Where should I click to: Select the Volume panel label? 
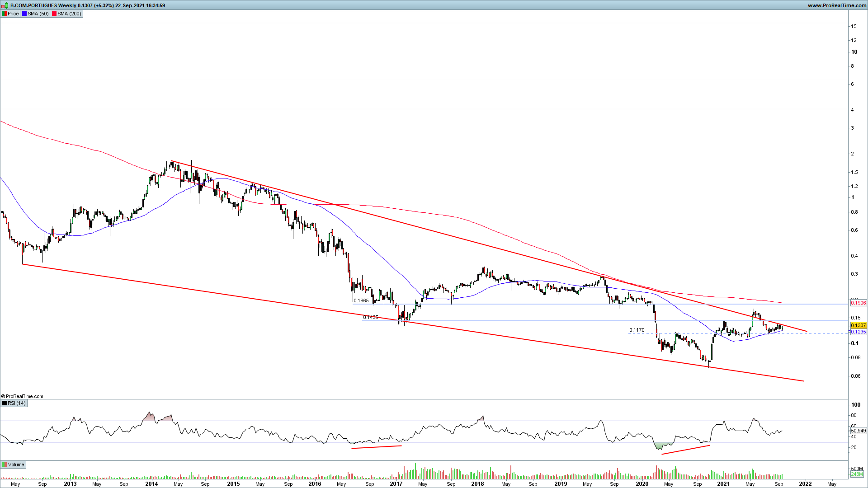[16, 465]
